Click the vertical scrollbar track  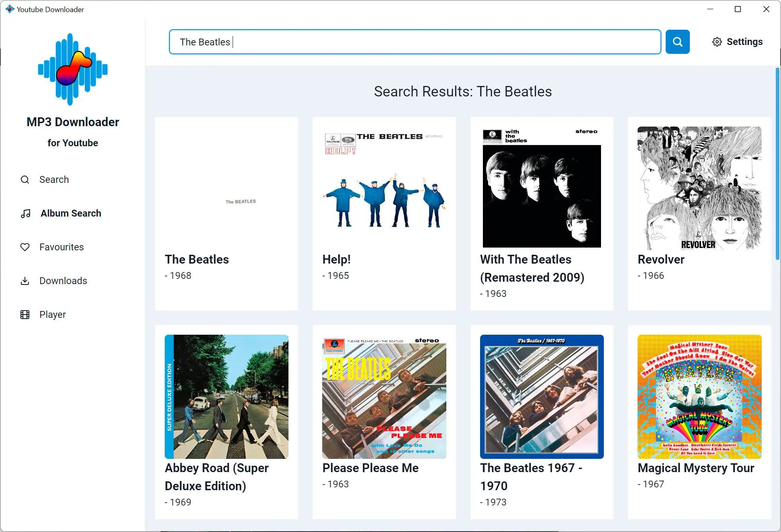777,415
